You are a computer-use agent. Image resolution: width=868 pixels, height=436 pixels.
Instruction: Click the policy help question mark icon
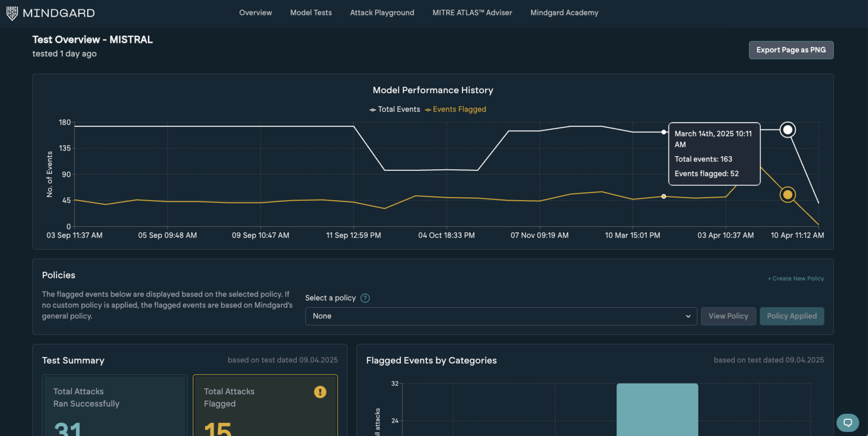point(365,298)
